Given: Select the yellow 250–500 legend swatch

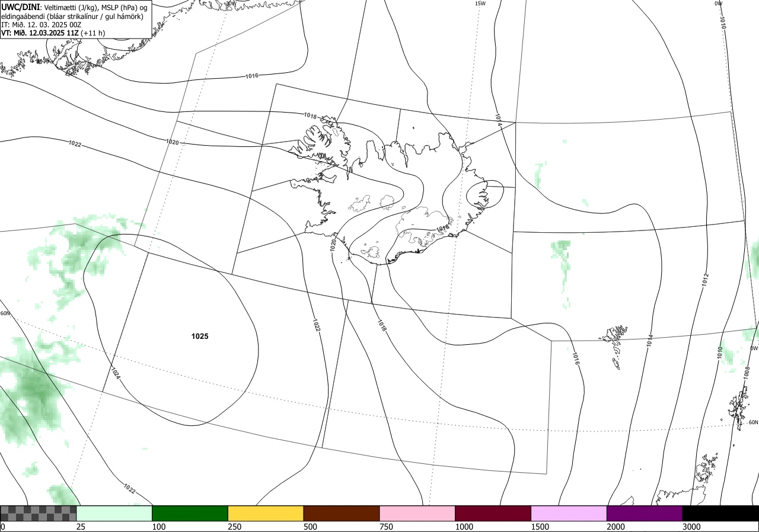Looking at the screenshot, I should pos(266,513).
